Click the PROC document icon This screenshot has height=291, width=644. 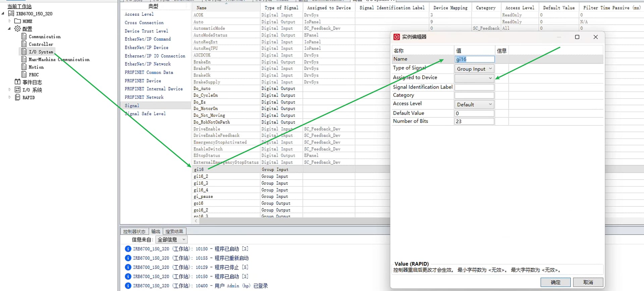24,74
